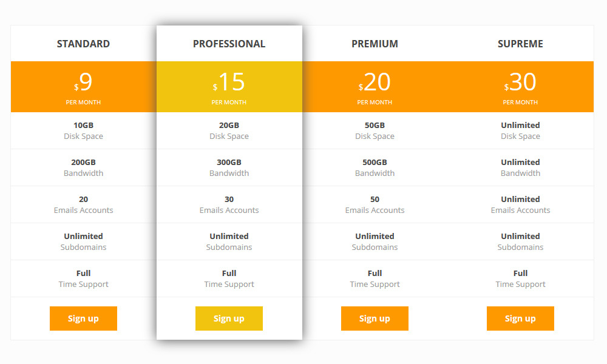Select Unlimited Disk Space in Supreme
Viewport: 607px width, 364px height.
[520, 130]
